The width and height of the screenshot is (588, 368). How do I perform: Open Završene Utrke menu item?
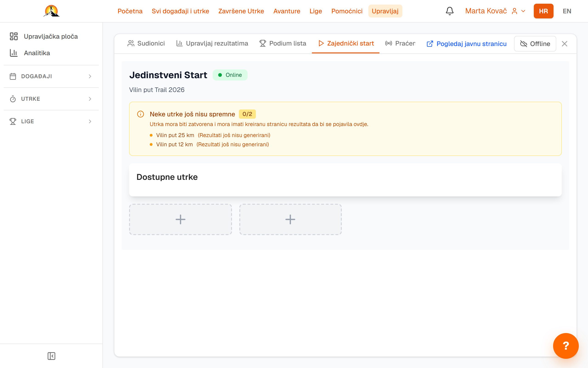[241, 11]
